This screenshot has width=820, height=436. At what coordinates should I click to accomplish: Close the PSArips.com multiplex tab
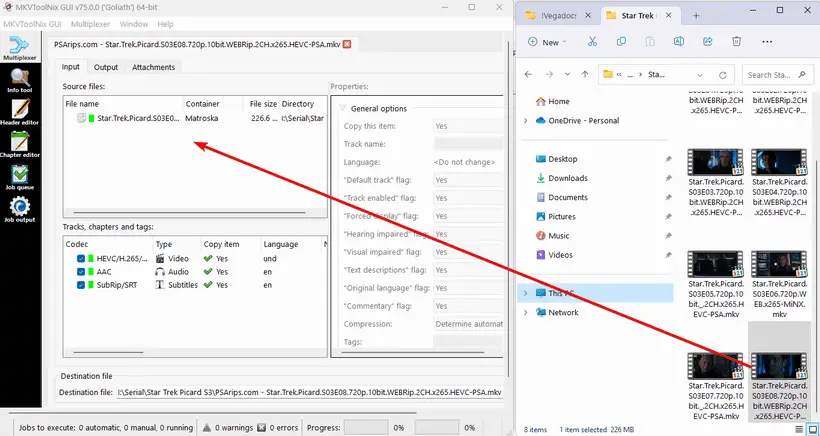(347, 44)
